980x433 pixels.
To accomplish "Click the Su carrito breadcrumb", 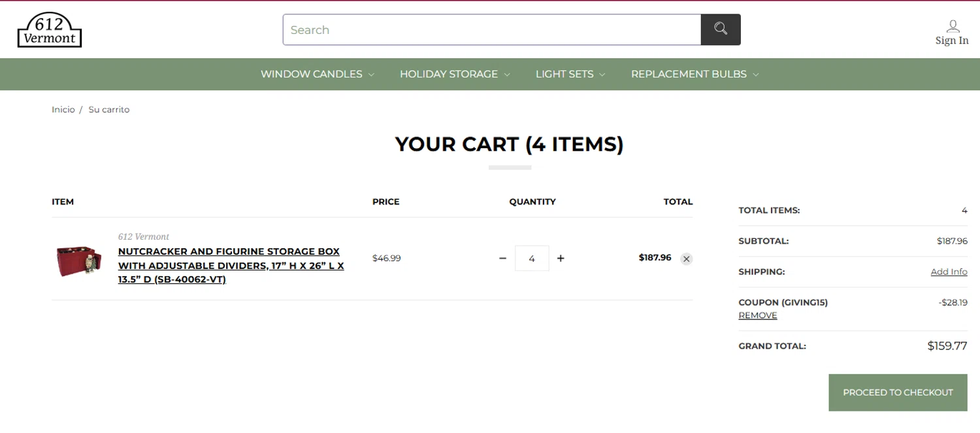I will coord(109,109).
